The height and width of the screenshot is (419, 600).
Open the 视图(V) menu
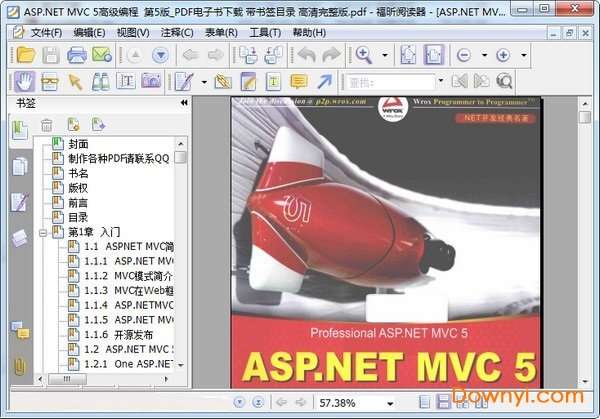click(133, 33)
